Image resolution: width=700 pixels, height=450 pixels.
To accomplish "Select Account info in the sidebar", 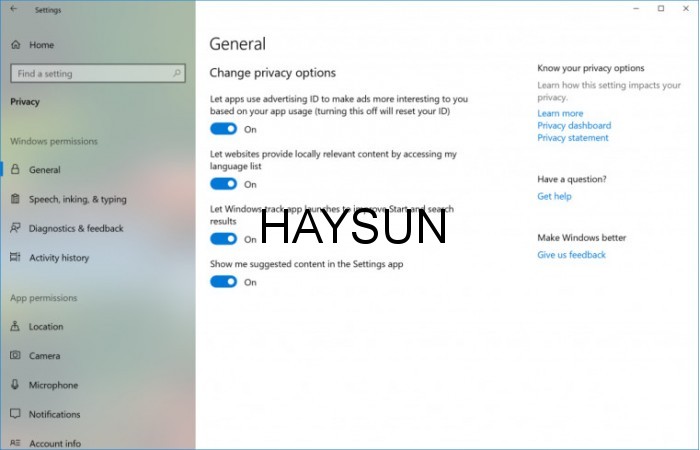I will coord(55,443).
